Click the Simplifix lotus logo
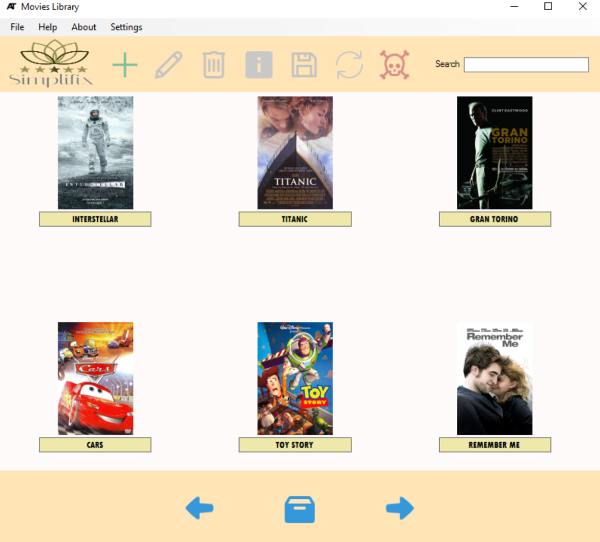Screen dimensions: 600x542 click(52, 63)
